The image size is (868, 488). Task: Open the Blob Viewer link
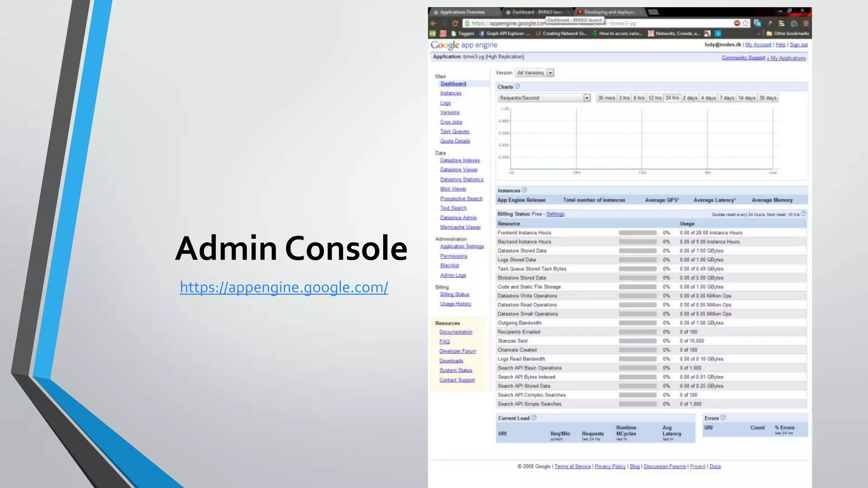point(453,189)
